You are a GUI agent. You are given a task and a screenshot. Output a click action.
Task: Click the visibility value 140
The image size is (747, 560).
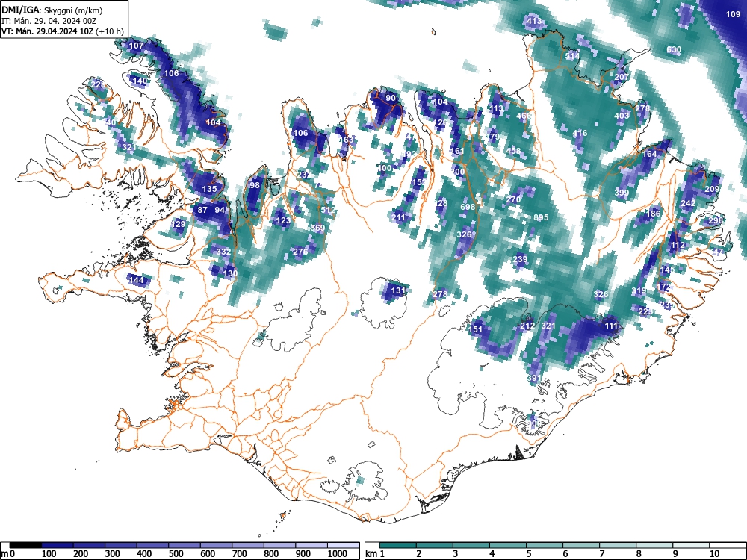tap(140, 81)
